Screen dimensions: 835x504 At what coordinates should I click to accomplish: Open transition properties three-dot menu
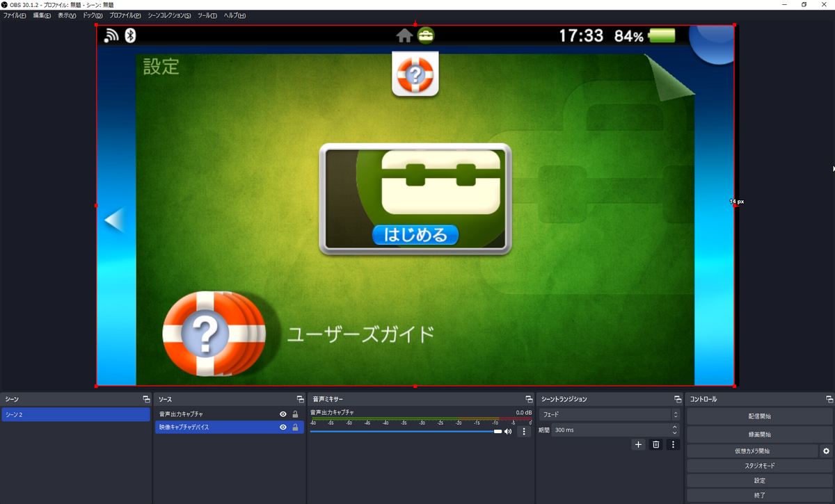[672, 444]
